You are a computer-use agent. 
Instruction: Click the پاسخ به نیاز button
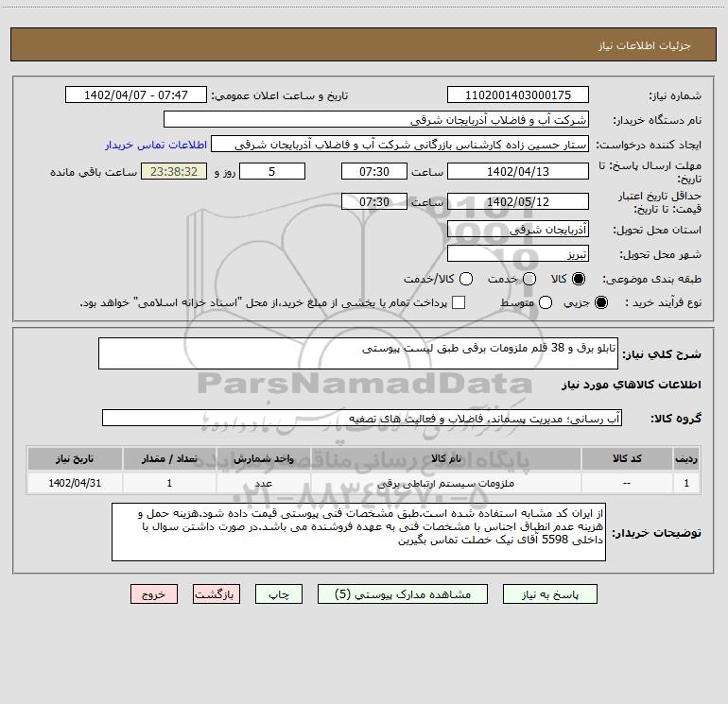click(x=549, y=594)
